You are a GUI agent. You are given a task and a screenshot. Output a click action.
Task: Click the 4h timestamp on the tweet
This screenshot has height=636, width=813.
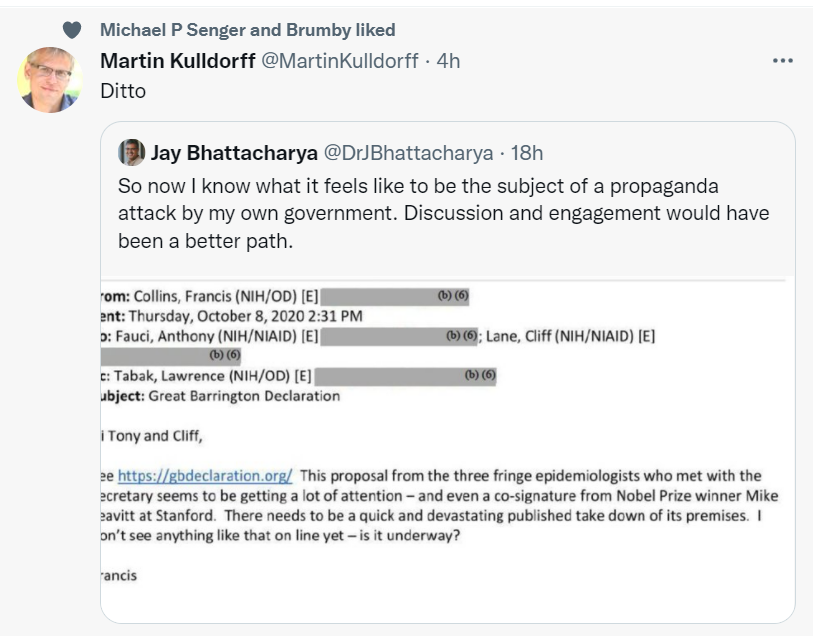[x=449, y=61]
